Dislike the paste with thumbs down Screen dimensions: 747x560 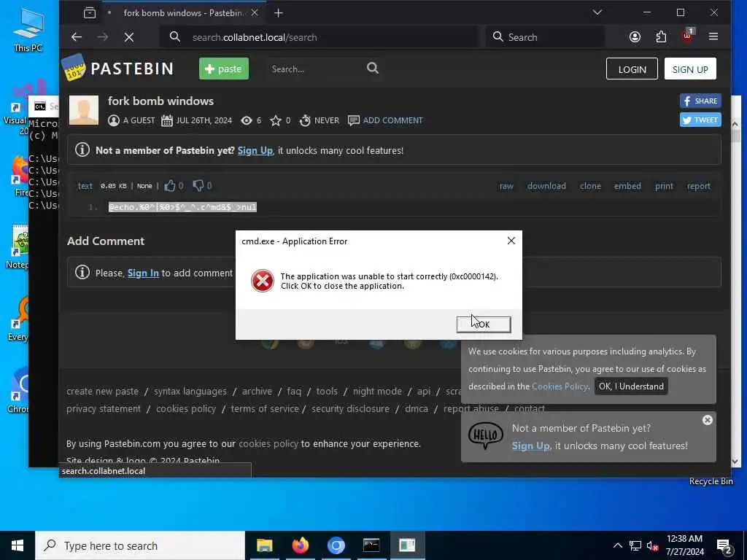pos(198,186)
